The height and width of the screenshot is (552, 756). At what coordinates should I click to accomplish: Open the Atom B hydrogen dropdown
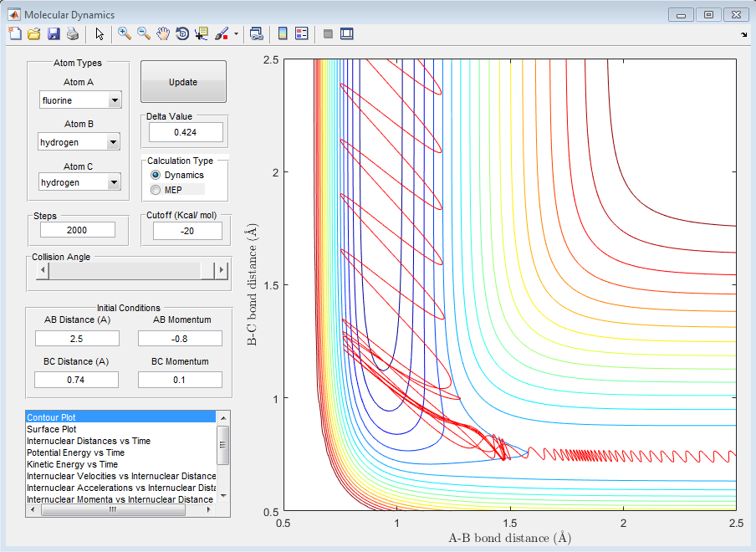pos(80,142)
